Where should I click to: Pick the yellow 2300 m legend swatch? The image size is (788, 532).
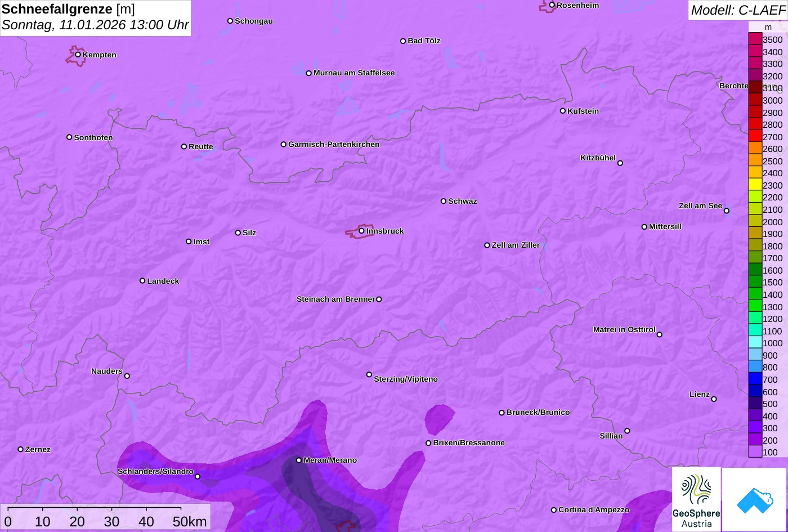[755, 185]
